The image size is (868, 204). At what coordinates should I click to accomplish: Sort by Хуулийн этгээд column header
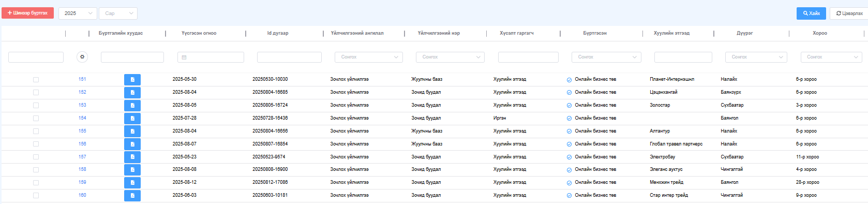(x=671, y=33)
